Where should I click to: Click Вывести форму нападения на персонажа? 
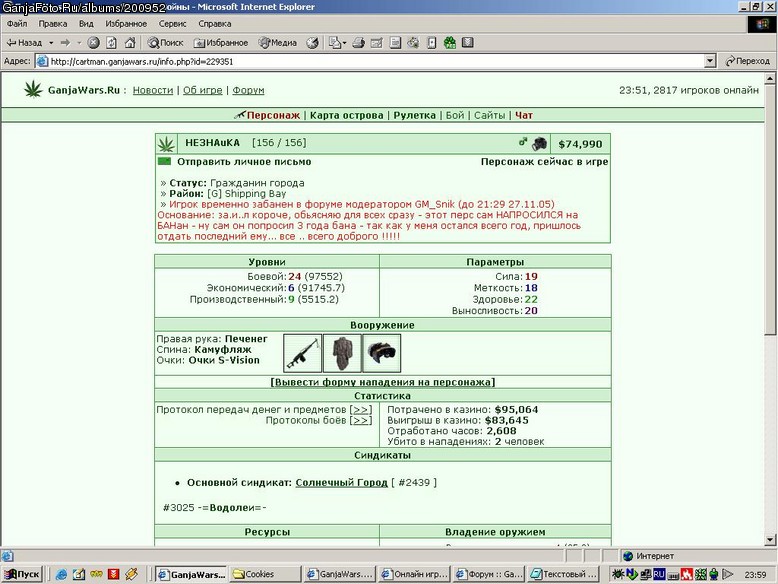pos(383,382)
